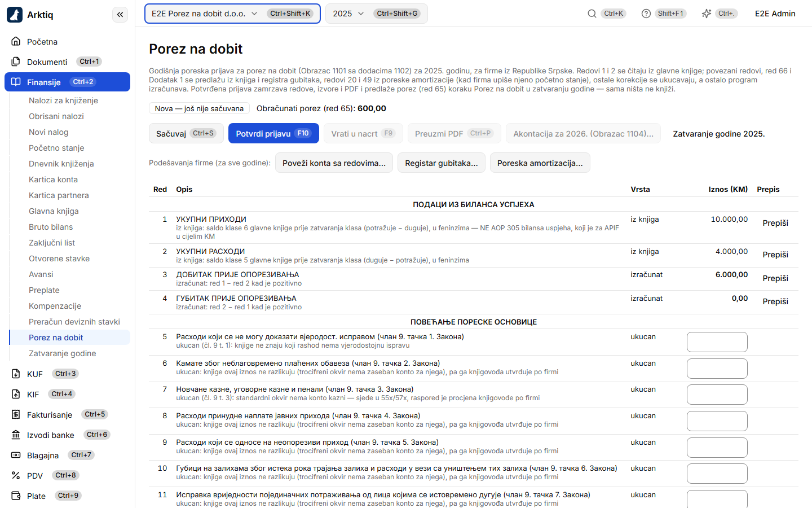Open KIF via its outgoing-invoice icon
The height and width of the screenshot is (508, 812).
(16, 395)
